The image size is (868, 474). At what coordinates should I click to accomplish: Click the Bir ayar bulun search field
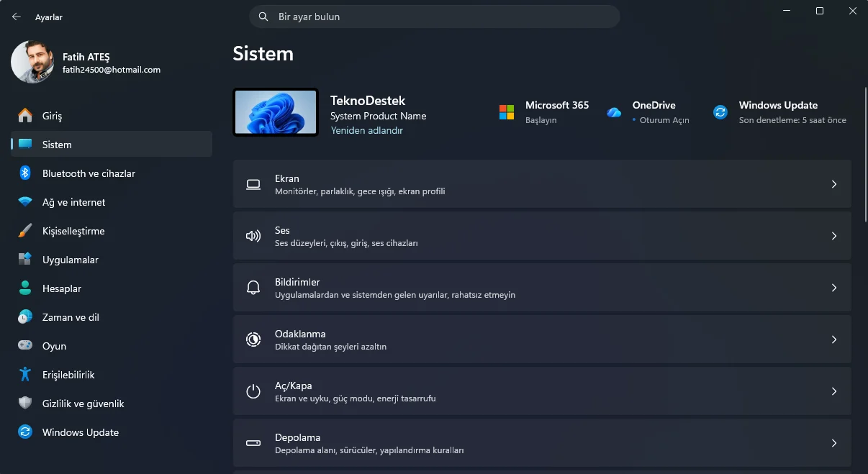(x=435, y=17)
